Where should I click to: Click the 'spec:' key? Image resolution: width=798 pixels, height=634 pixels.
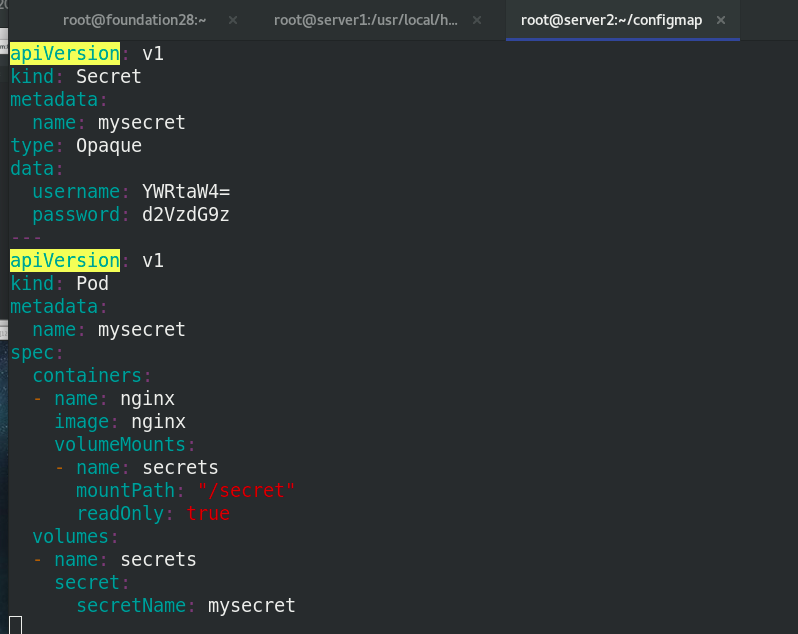(36, 353)
